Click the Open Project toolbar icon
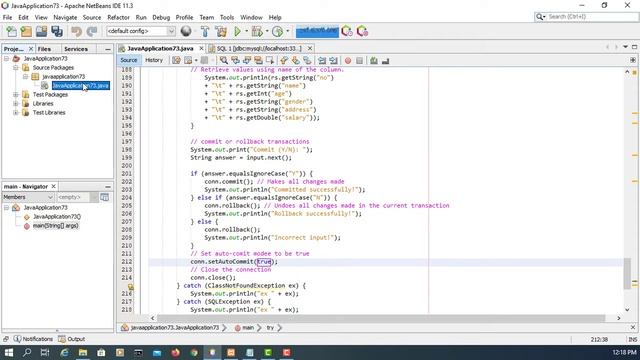Viewport: 640px width, 360px height. 41,31
